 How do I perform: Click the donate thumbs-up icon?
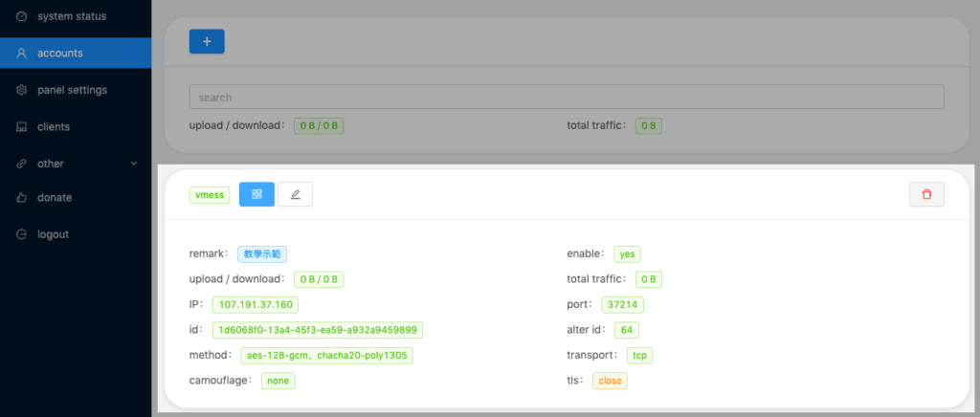coord(22,197)
